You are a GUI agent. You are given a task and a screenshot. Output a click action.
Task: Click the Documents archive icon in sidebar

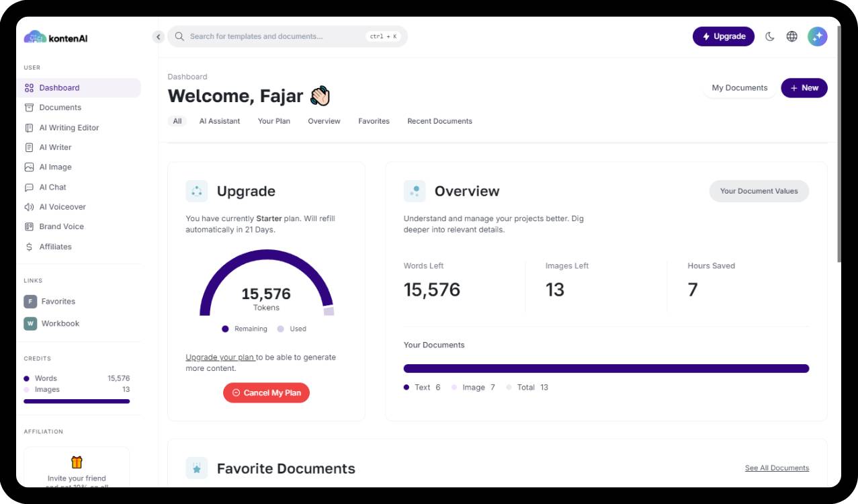[29, 108]
